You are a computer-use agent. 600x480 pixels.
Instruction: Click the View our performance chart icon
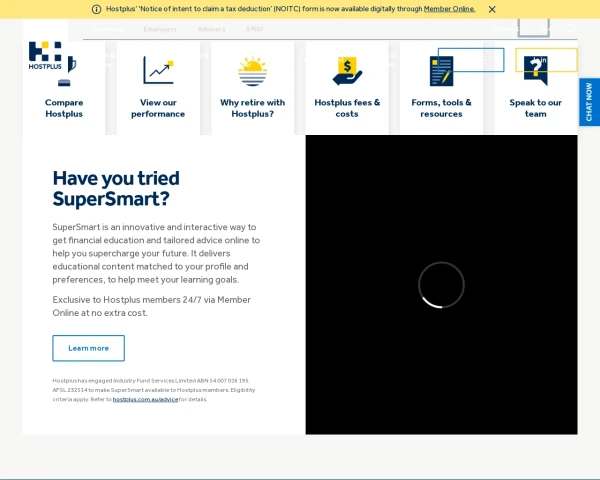tap(158, 70)
